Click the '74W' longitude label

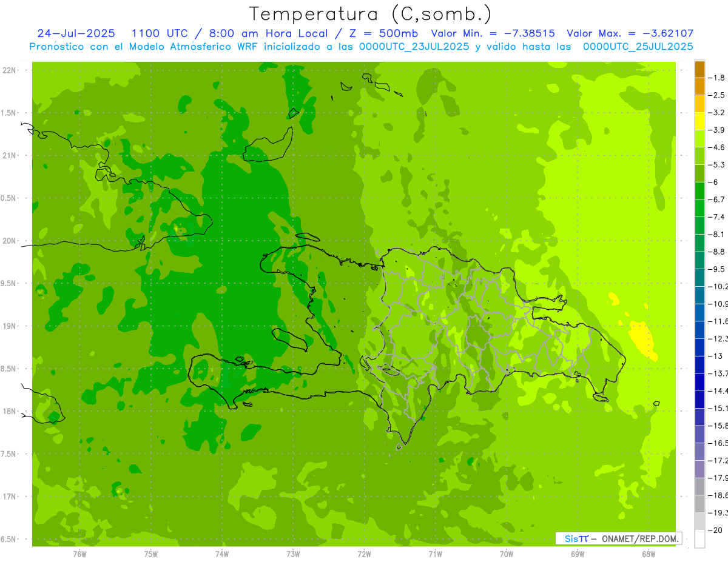pos(221,554)
